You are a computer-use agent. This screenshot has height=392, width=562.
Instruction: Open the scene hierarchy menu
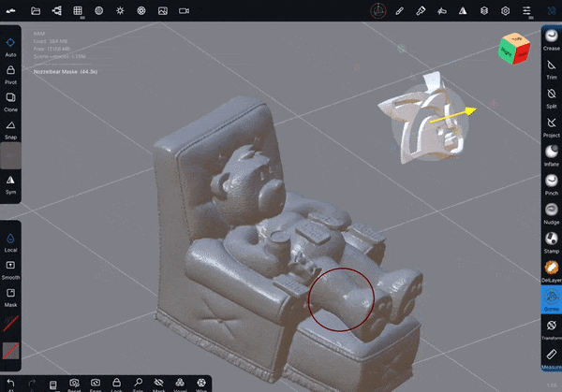56,10
